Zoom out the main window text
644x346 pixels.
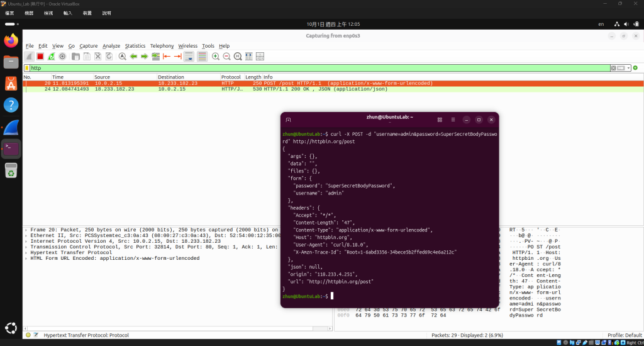[226, 56]
